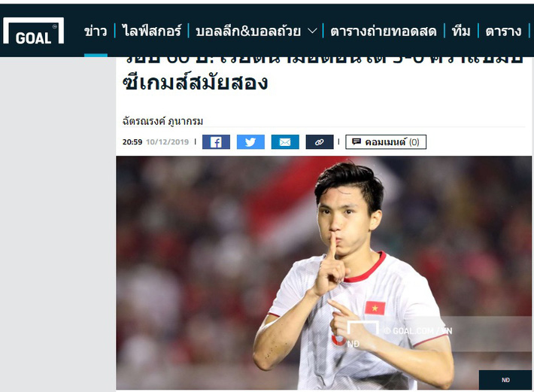Click author name ฉัตรณรงค์ ภูนากรม
534x392 pixels.
[162, 121]
